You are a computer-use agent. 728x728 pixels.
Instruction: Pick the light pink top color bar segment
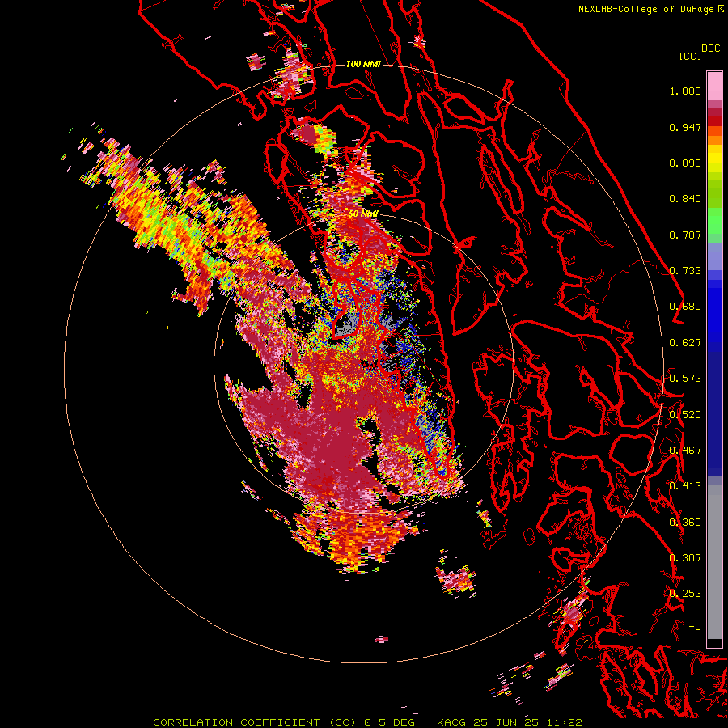tap(714, 86)
